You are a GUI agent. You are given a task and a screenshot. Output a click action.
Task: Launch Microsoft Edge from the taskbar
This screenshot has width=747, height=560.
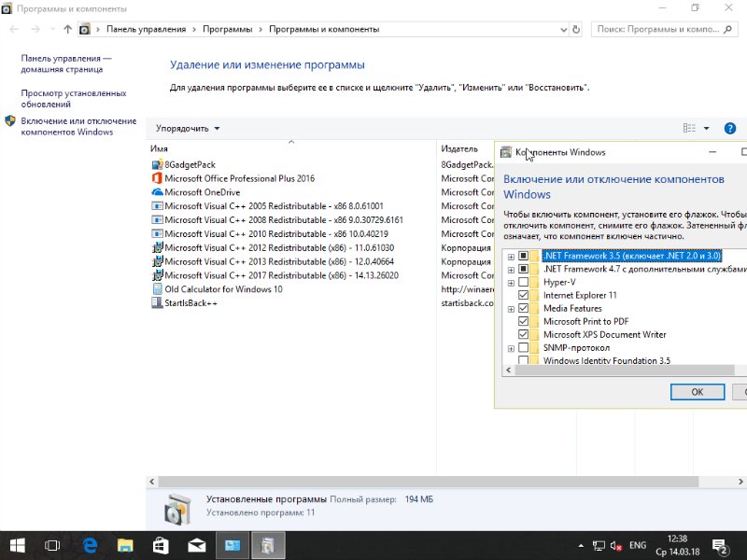(90, 545)
